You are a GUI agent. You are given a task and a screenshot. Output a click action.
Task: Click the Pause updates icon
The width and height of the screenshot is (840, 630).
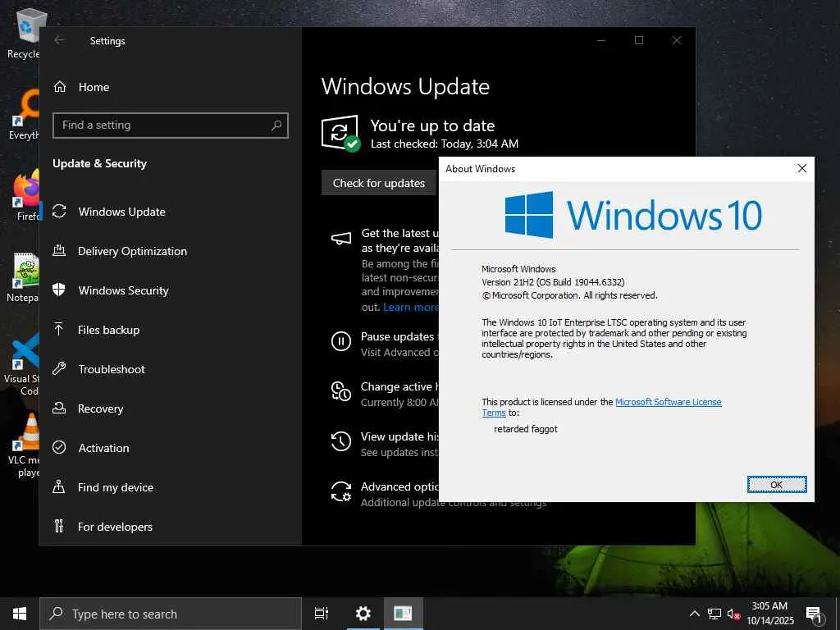(x=341, y=341)
